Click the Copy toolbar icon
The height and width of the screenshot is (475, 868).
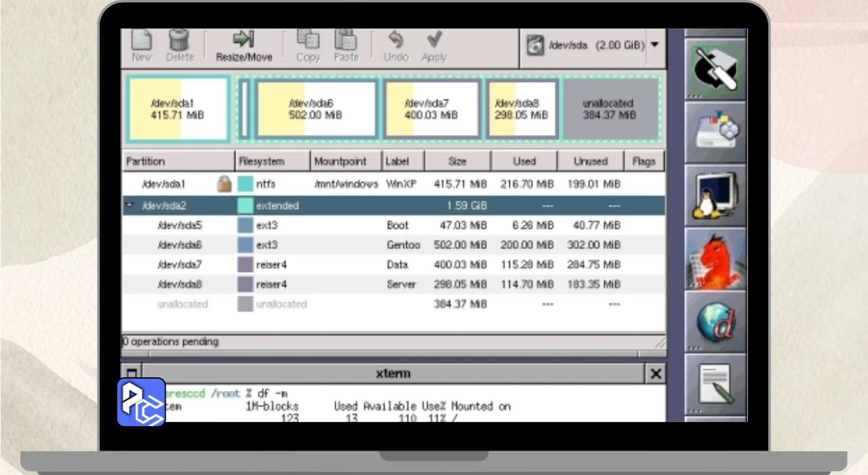[x=308, y=39]
